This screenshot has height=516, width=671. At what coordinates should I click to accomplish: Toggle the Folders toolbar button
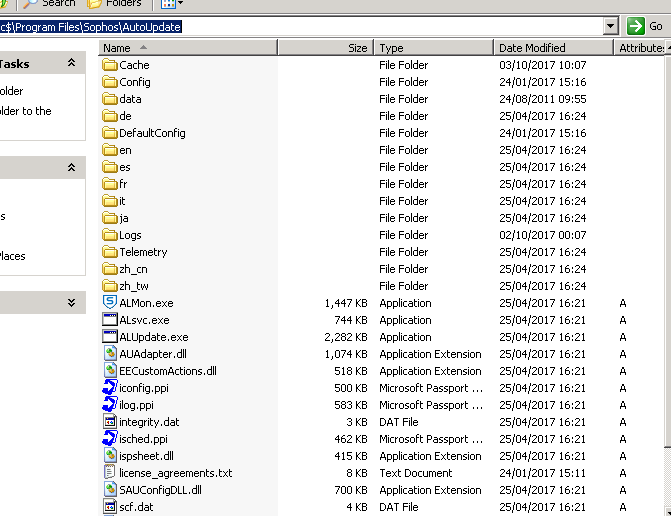tap(114, 4)
